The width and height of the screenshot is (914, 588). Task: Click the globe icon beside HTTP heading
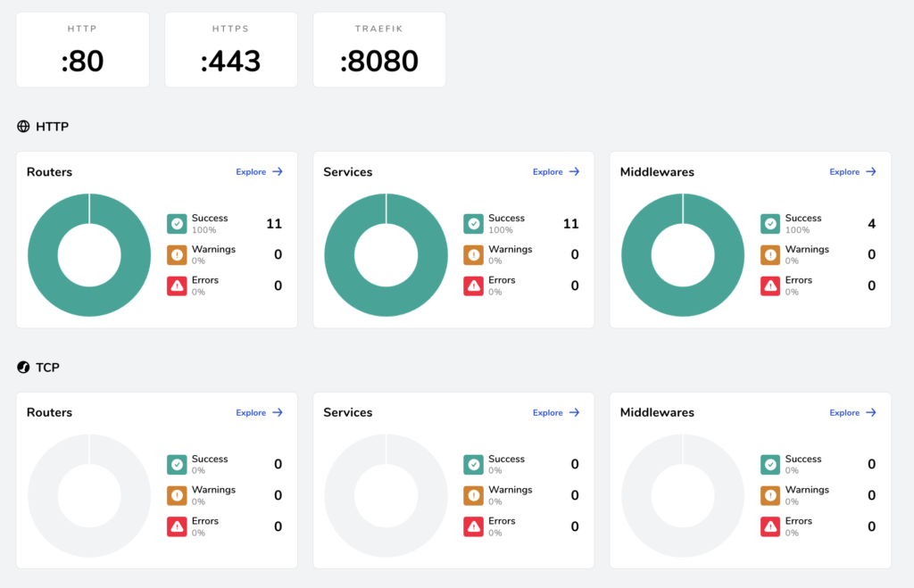click(x=23, y=127)
